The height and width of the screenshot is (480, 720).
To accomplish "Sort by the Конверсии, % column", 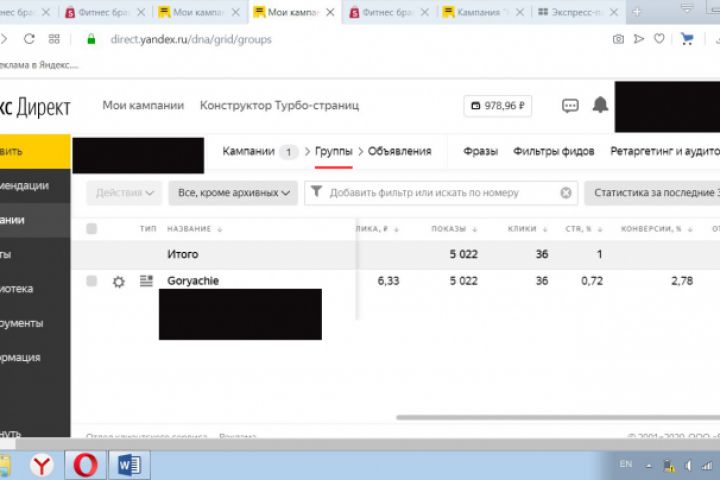I will [x=657, y=229].
